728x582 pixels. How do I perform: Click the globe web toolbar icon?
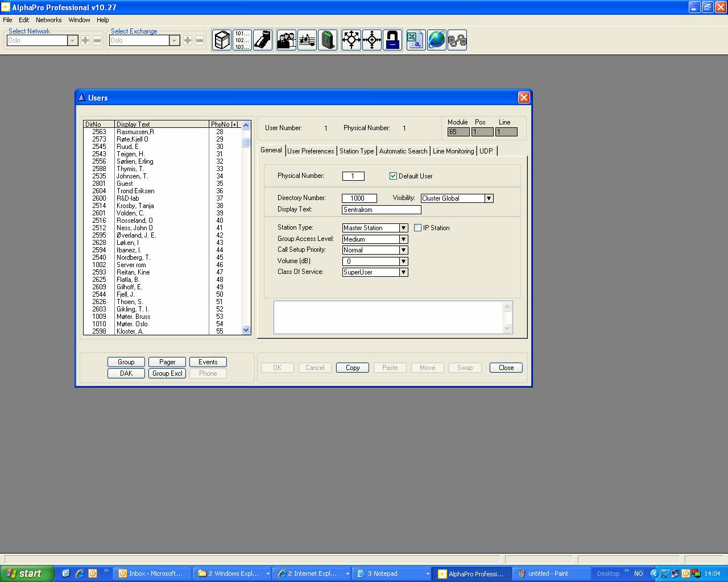[436, 40]
